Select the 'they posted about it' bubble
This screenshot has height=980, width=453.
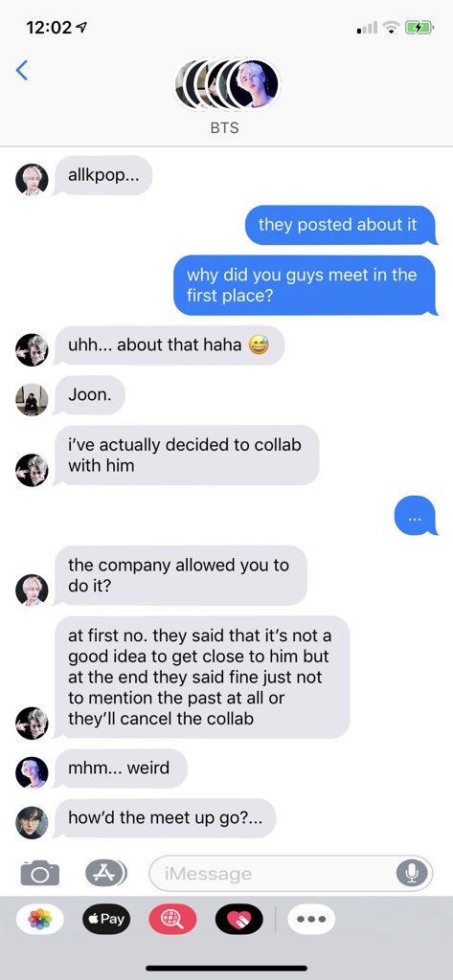pos(340,225)
